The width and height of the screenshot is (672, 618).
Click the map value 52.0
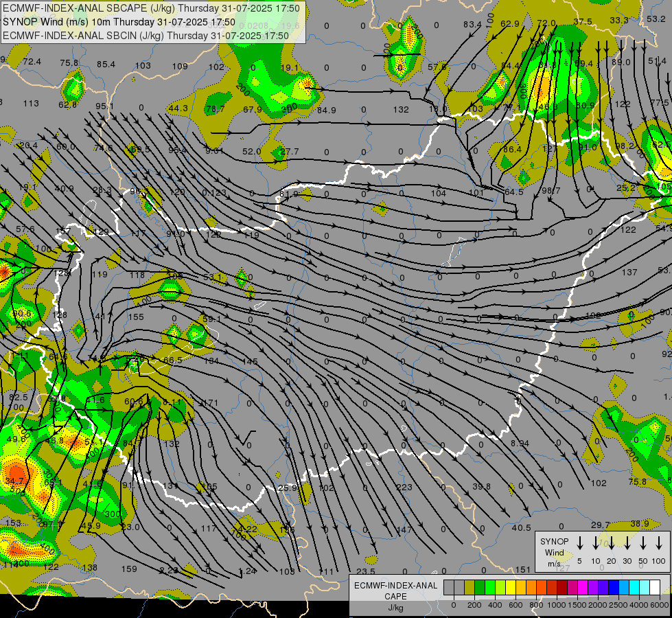252,151
